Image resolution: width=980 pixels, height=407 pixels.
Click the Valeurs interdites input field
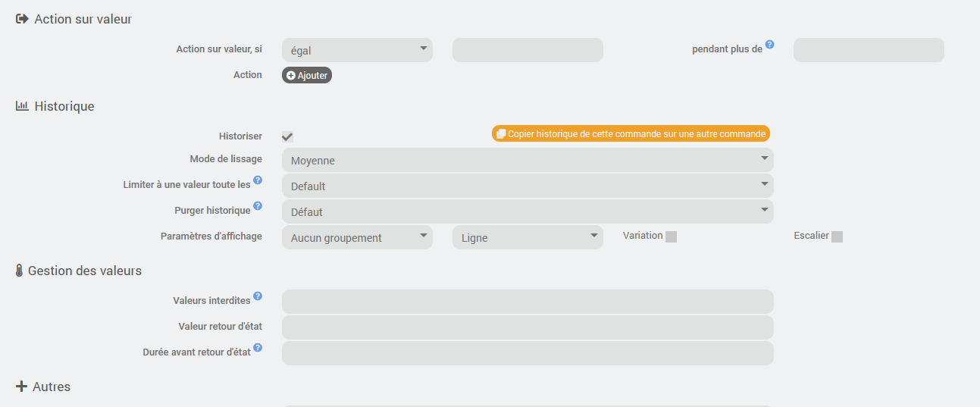pos(528,302)
